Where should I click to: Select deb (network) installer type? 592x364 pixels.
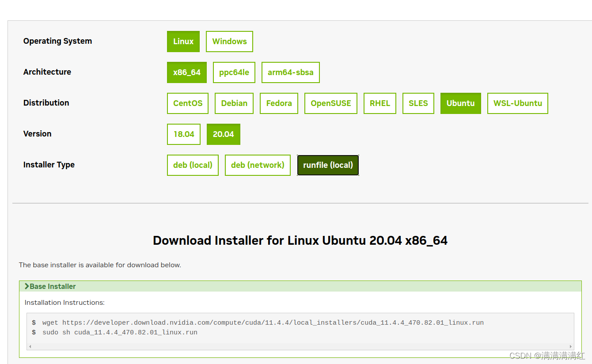[258, 165]
